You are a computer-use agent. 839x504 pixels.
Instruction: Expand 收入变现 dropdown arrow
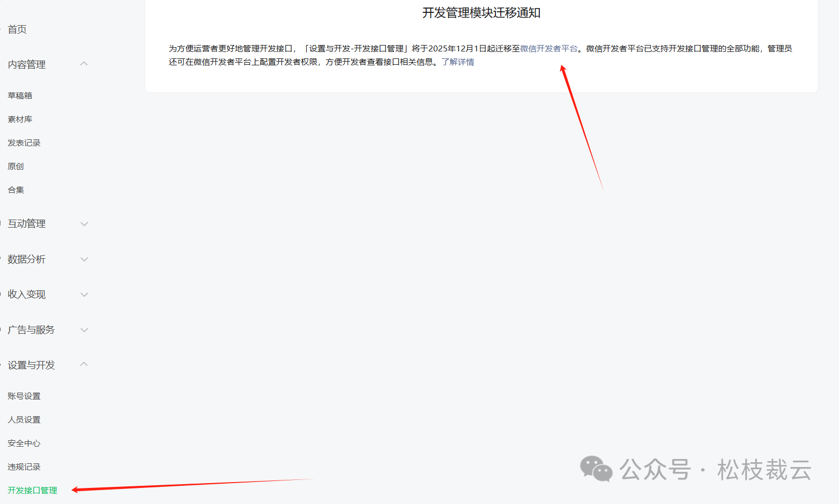(x=84, y=295)
